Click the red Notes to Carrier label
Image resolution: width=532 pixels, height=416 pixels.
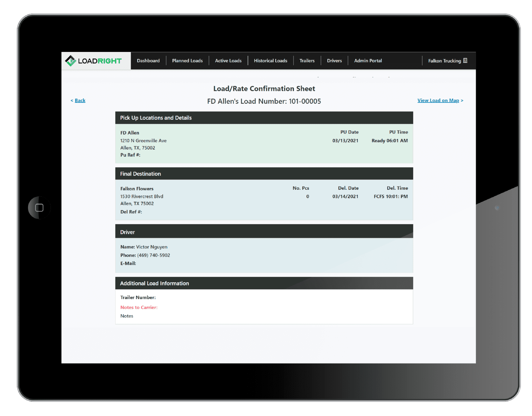139,308
